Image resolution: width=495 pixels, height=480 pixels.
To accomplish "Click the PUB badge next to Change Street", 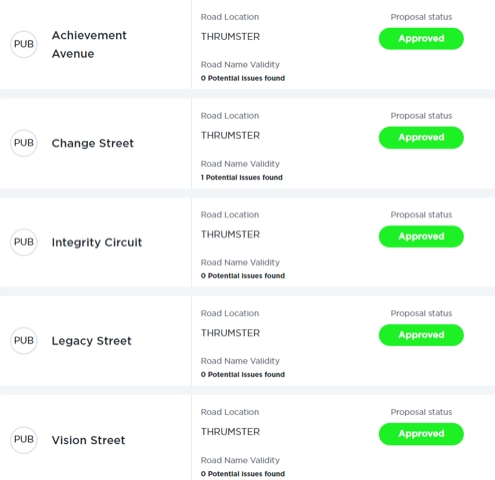I will (24, 143).
